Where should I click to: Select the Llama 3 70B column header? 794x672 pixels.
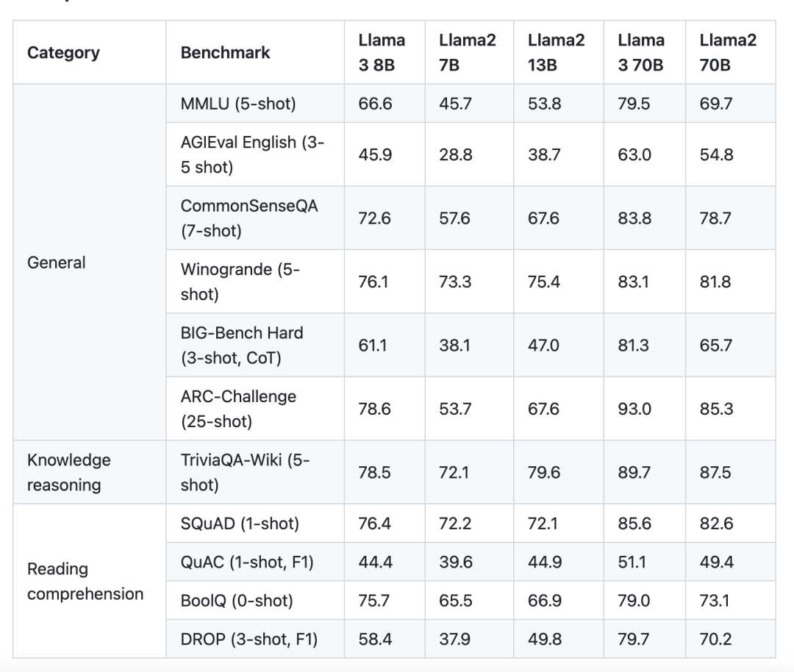(641, 52)
